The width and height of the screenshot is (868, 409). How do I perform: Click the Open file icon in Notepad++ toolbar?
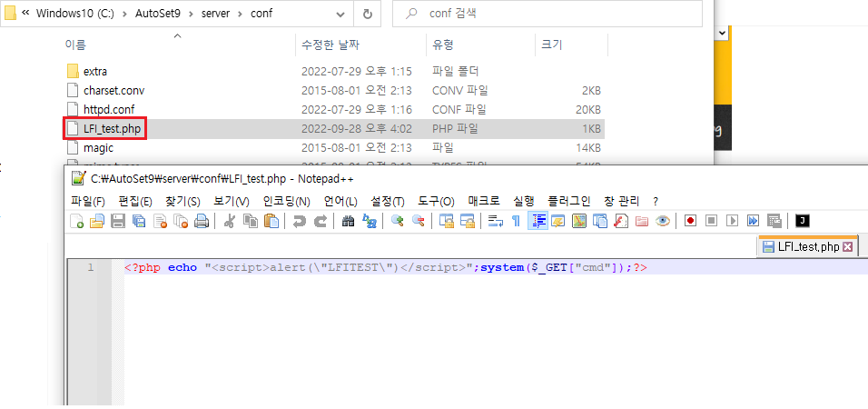pyautogui.click(x=97, y=221)
